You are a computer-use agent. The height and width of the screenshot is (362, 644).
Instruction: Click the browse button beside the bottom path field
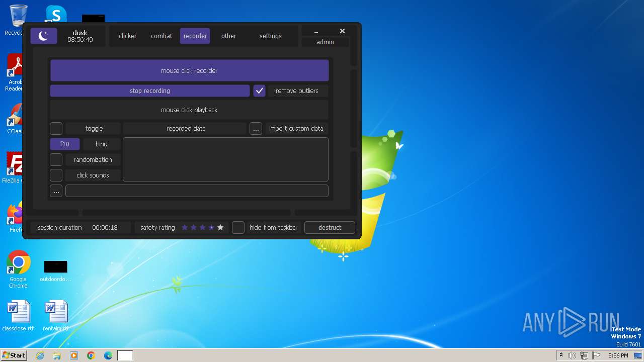pyautogui.click(x=56, y=191)
